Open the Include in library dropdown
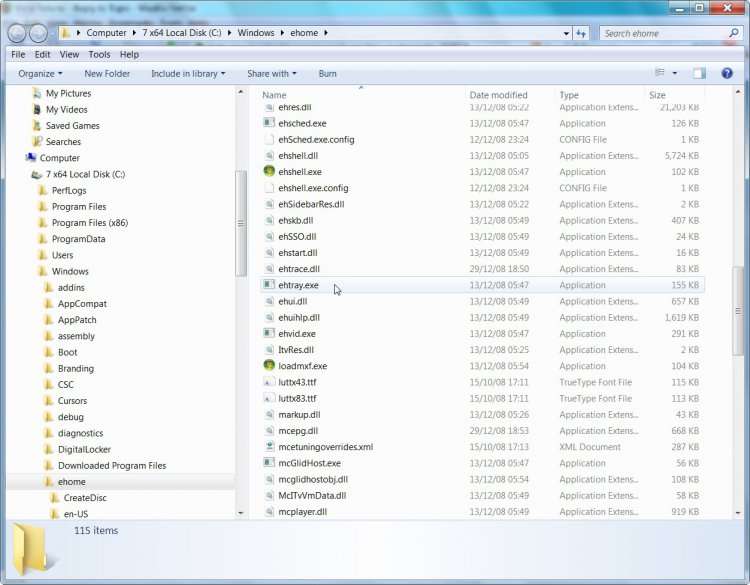 tap(188, 74)
